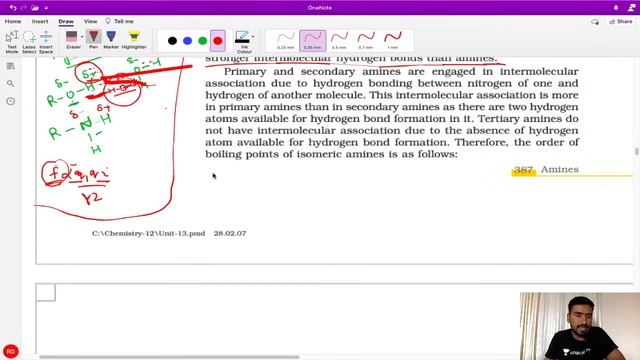Click the 'C:\Chemistry-12\Unit-13.pmd' footer text
The image size is (640, 360).
tap(149, 233)
